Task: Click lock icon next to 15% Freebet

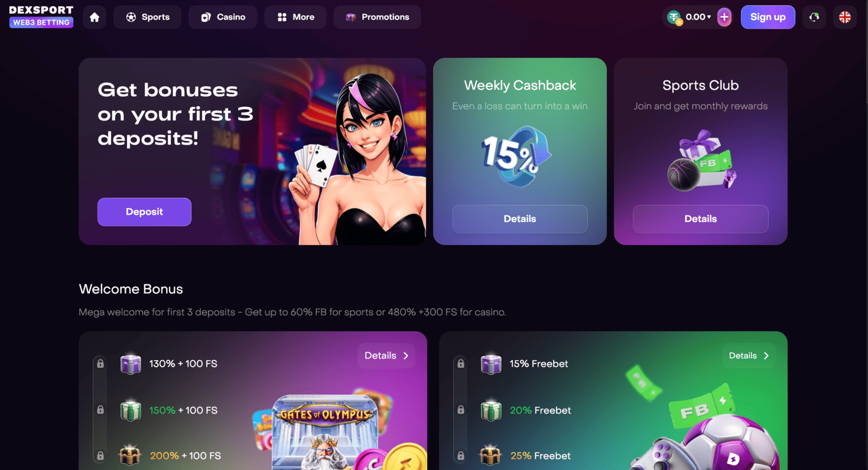Action: click(x=461, y=364)
